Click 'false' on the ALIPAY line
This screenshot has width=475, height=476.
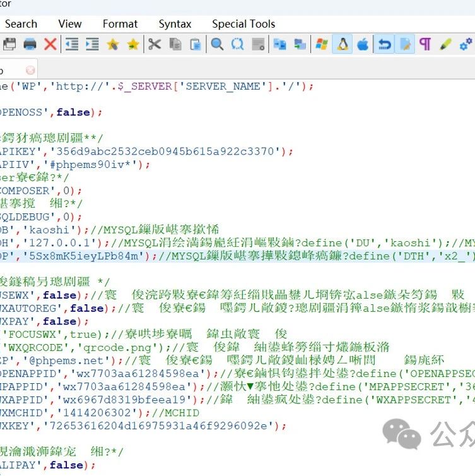click(66, 465)
